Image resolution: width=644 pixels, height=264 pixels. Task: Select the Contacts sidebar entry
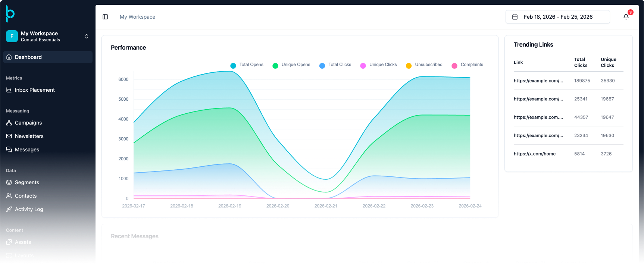[26, 196]
